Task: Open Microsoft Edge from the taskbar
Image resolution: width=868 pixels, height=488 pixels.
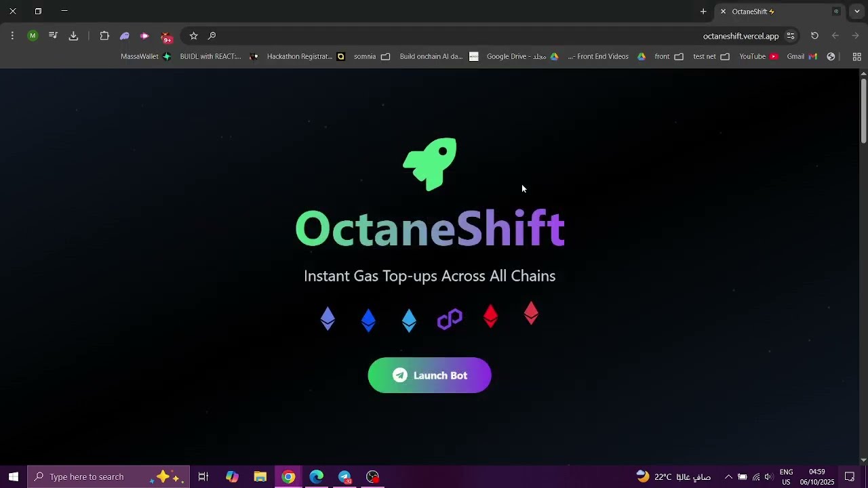Action: (317, 476)
